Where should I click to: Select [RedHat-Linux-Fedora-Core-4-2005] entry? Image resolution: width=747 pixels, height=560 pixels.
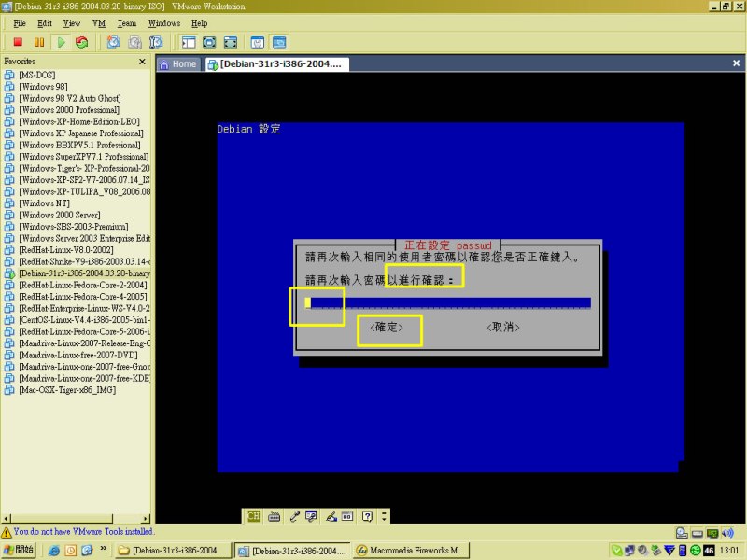coord(83,296)
